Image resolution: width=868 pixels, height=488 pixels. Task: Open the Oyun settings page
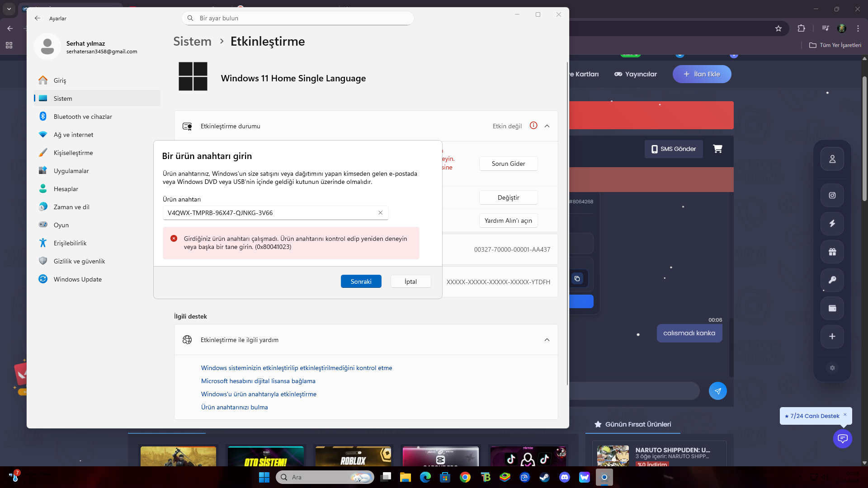(97, 225)
